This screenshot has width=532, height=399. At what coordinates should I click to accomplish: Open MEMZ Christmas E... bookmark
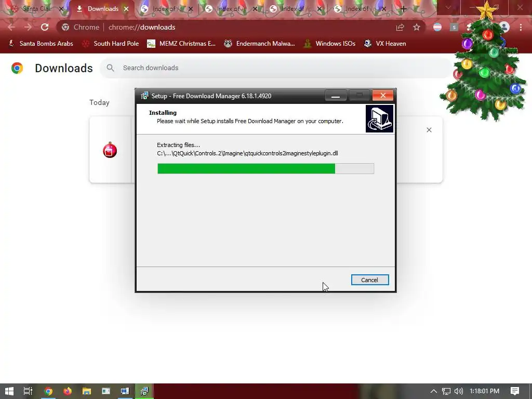click(181, 44)
